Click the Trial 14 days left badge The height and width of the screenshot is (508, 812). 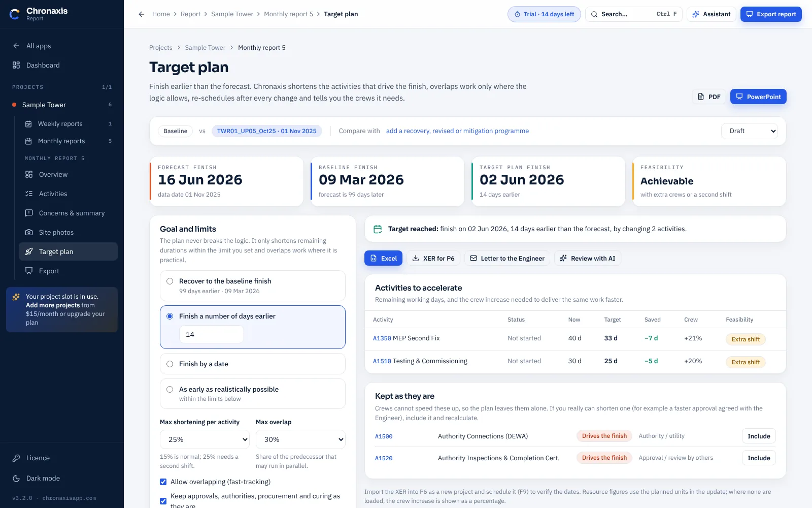544,14
